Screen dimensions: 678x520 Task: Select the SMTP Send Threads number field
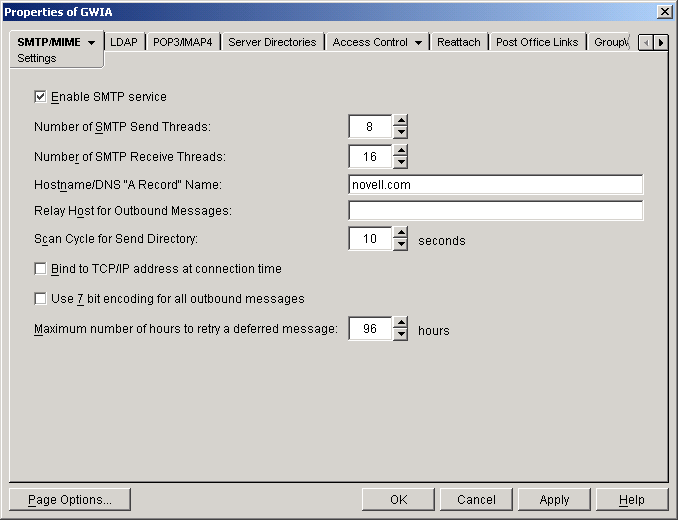pos(370,127)
